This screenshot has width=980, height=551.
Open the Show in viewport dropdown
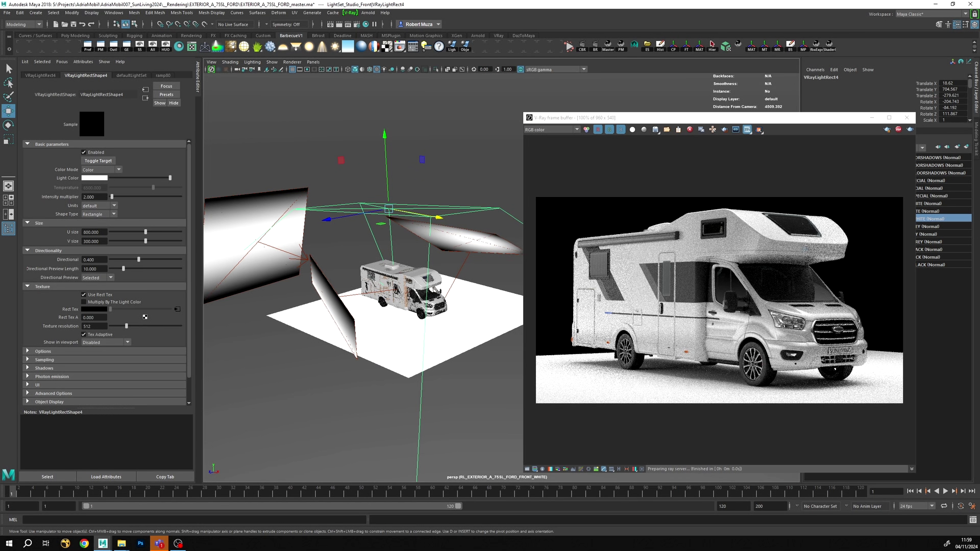click(127, 342)
